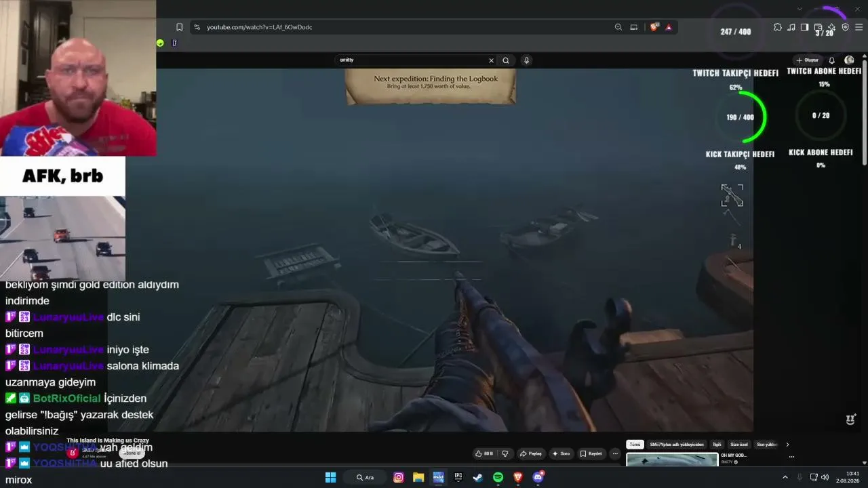The height and width of the screenshot is (488, 868).
Task: Open the Brave Shields lion icon
Action: point(654,27)
